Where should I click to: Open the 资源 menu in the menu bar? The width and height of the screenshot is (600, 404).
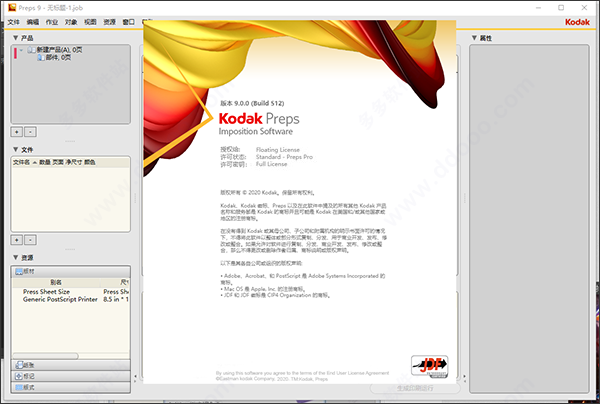tap(109, 22)
